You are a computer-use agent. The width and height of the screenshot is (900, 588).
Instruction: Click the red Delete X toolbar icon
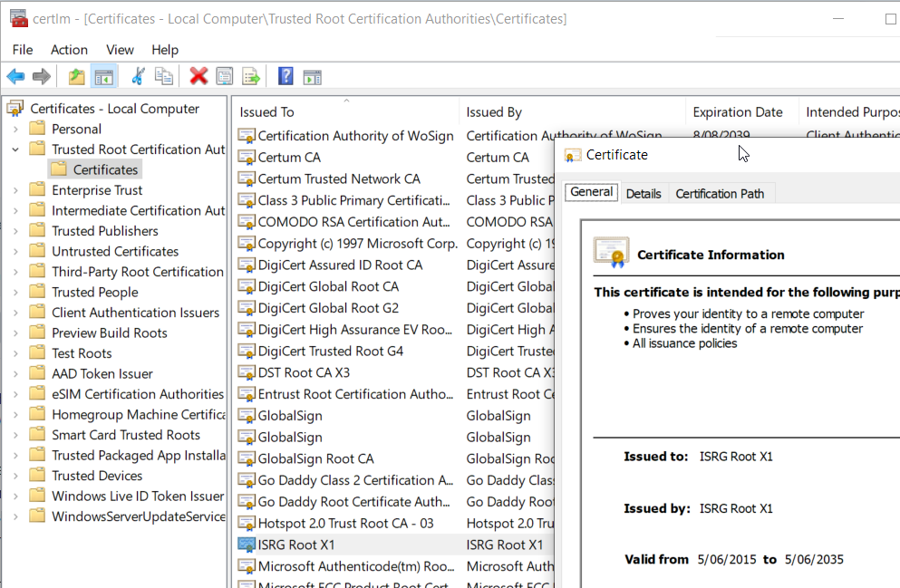[198, 76]
